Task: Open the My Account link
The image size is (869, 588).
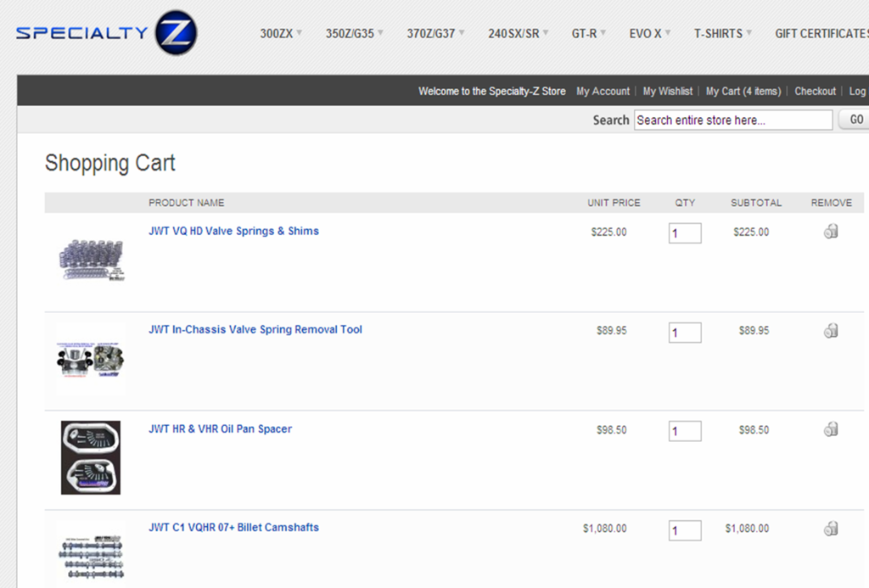Action: (x=603, y=91)
